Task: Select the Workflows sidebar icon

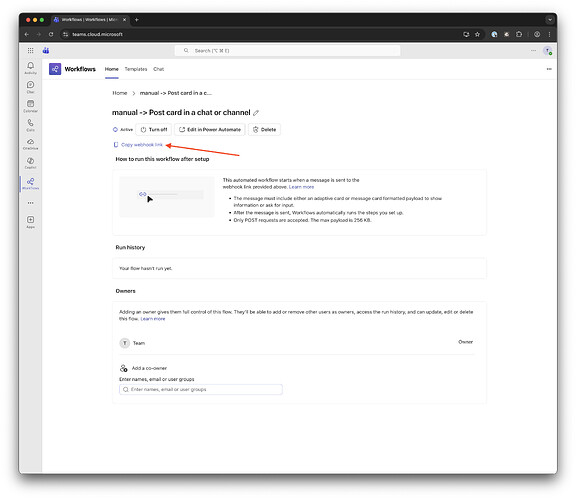Action: [30, 183]
